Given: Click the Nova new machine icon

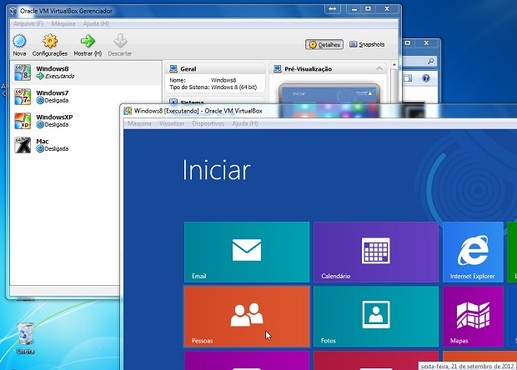Looking at the screenshot, I should (x=19, y=41).
